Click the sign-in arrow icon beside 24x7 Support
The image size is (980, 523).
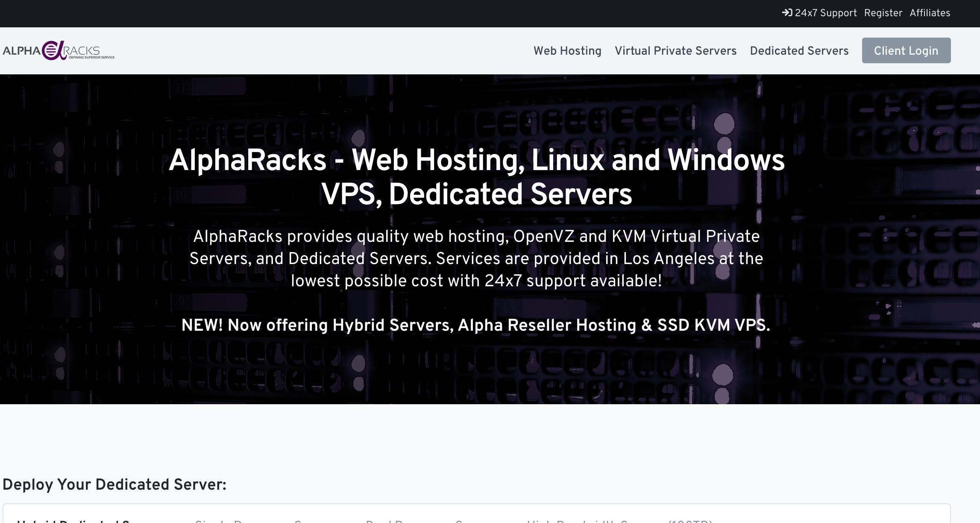[x=787, y=13]
